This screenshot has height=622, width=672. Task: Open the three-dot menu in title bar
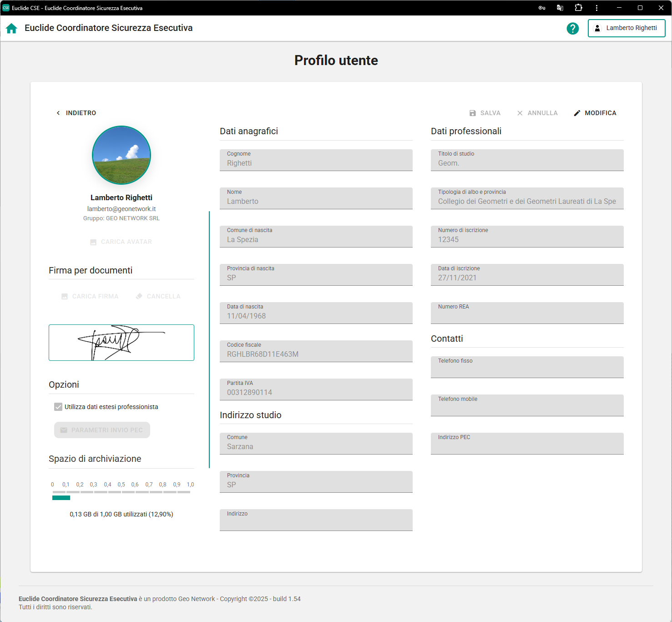click(x=596, y=8)
